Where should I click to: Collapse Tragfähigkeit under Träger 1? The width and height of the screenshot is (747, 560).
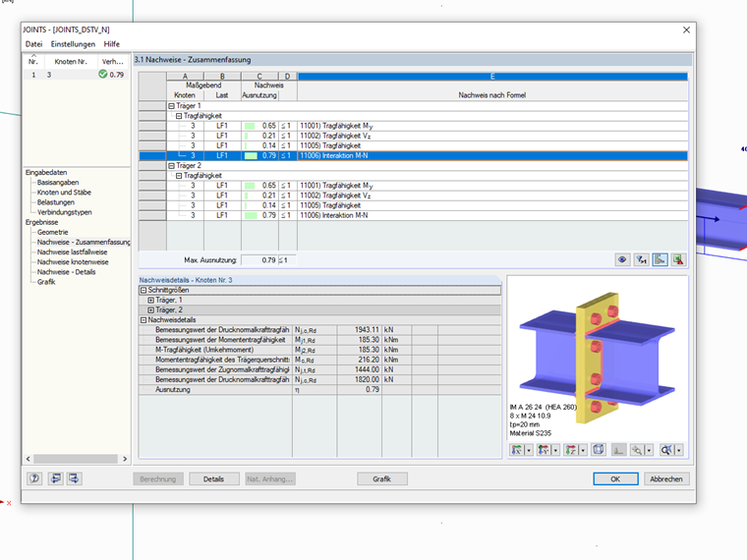179,116
